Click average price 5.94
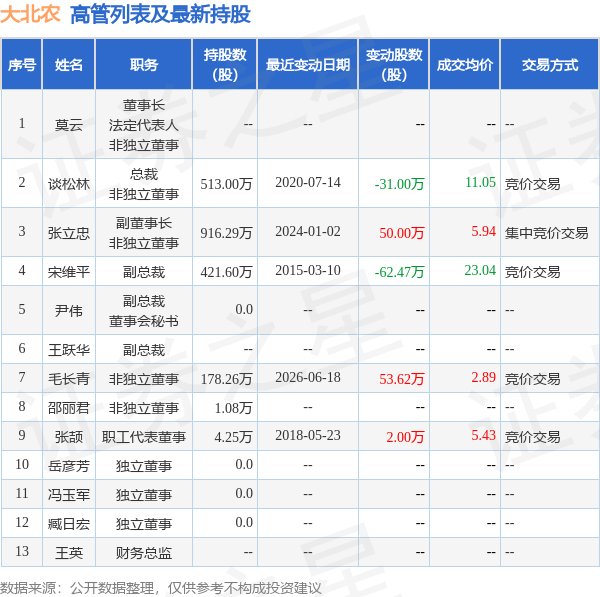This screenshot has height=597, width=600. point(483,232)
